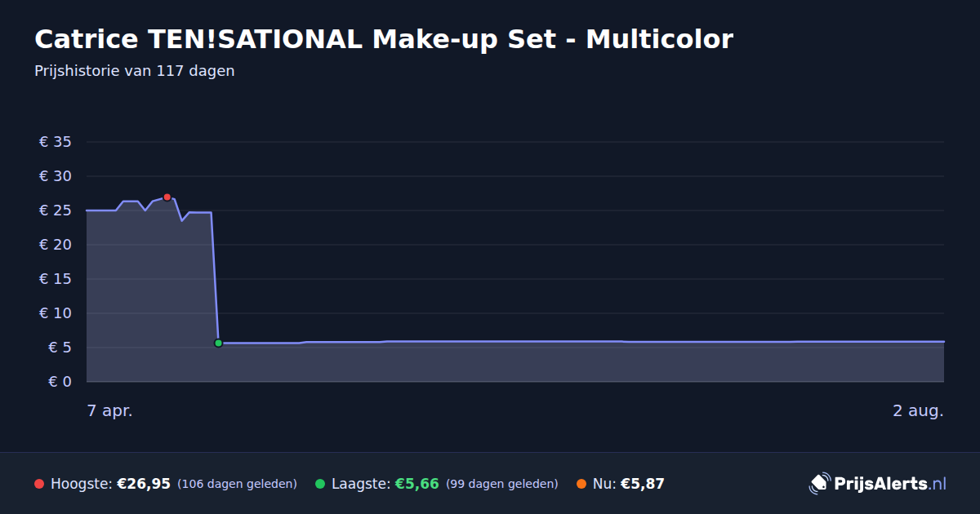Click the 2 aug. end date label

click(x=918, y=410)
